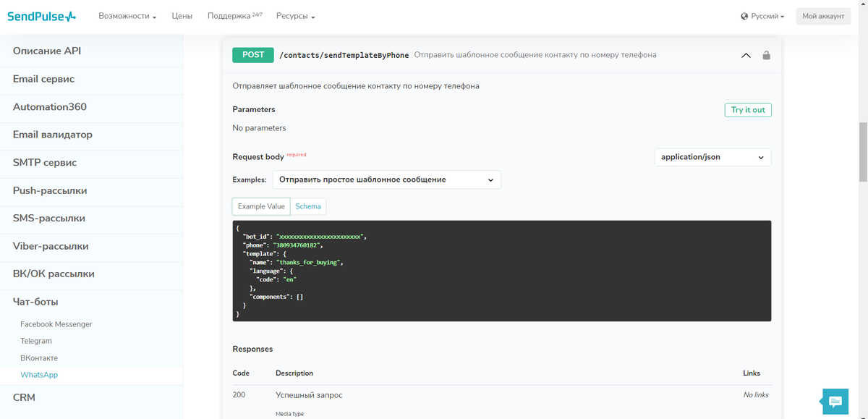The image size is (868, 419).
Task: Open the Telegram chatbot API section
Action: [x=36, y=341]
